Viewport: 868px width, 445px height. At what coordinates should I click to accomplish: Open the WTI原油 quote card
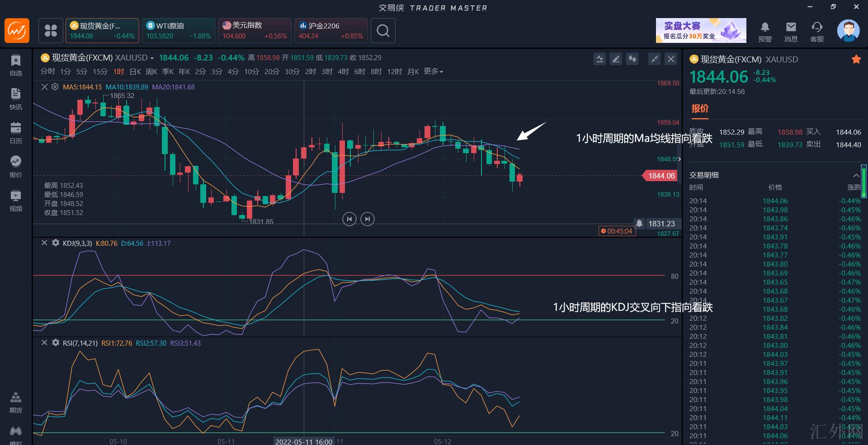pos(178,31)
